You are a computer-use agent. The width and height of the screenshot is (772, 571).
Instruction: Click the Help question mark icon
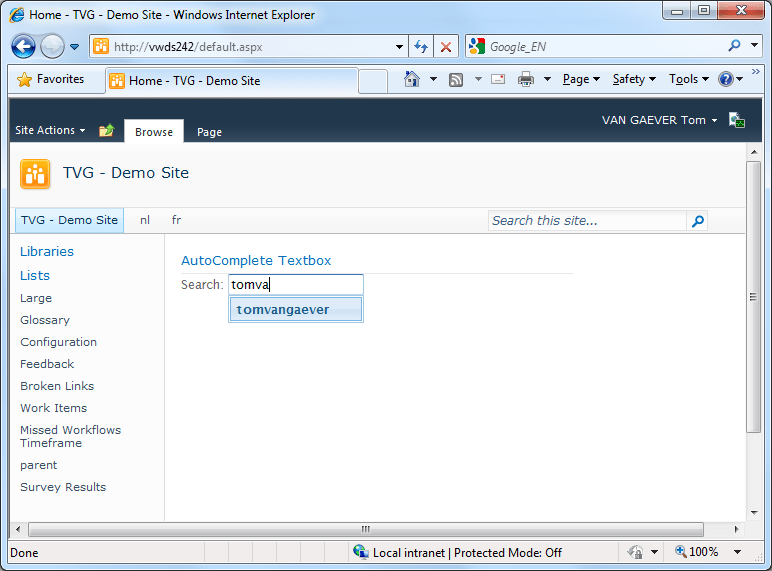[726, 79]
